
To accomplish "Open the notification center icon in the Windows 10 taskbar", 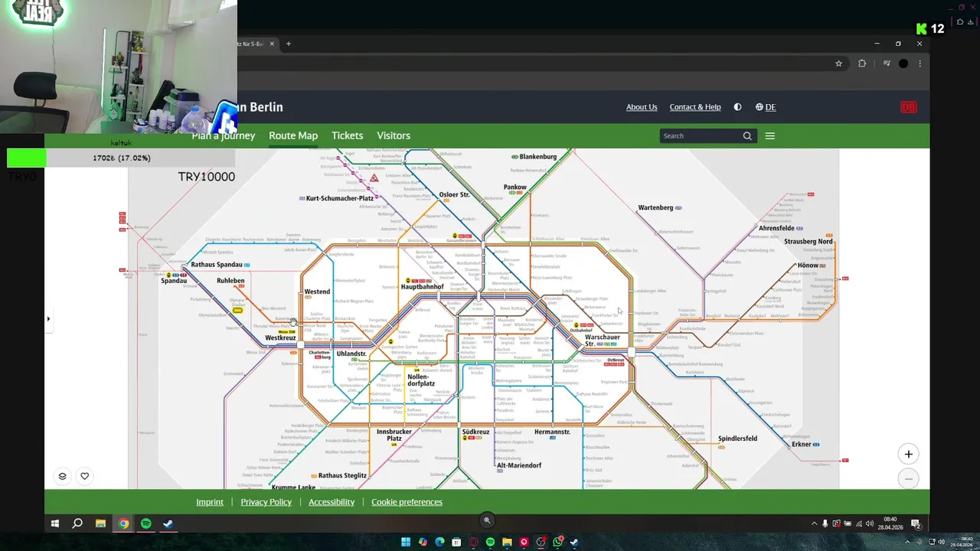I will 915,524.
